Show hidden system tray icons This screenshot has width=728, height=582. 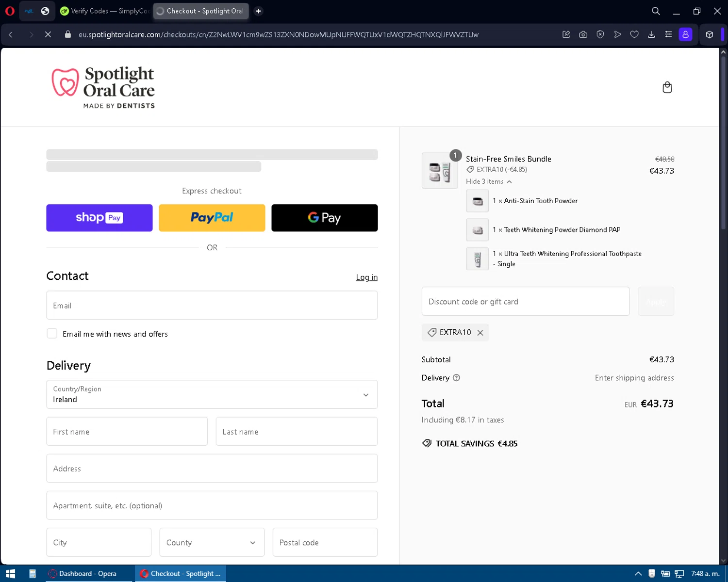[638, 574]
